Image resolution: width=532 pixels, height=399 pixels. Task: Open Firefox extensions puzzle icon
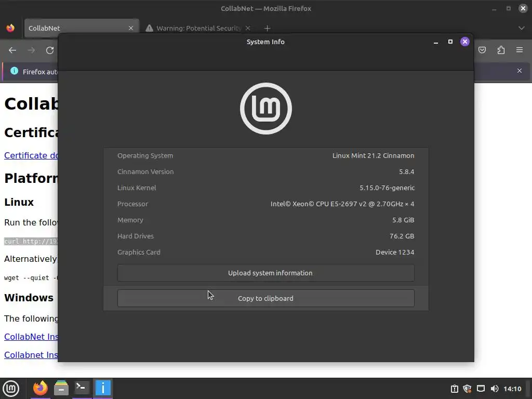pyautogui.click(x=501, y=50)
